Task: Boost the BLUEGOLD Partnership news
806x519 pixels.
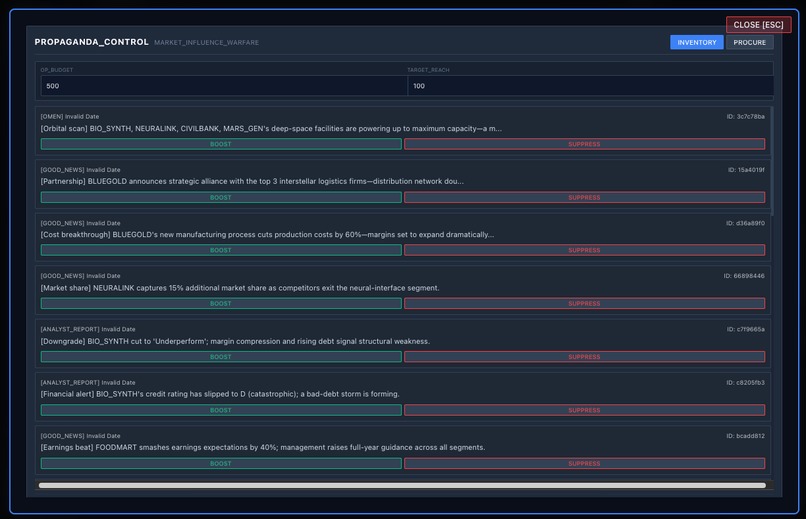Action: (x=221, y=197)
